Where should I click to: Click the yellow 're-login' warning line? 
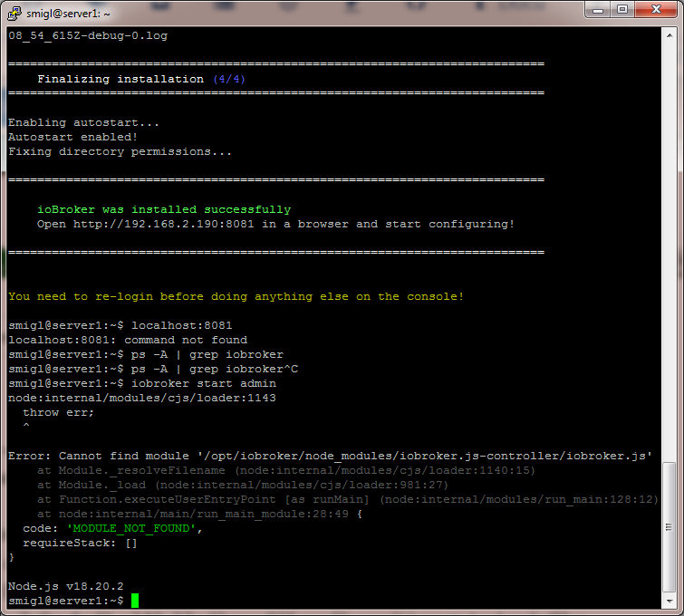236,296
